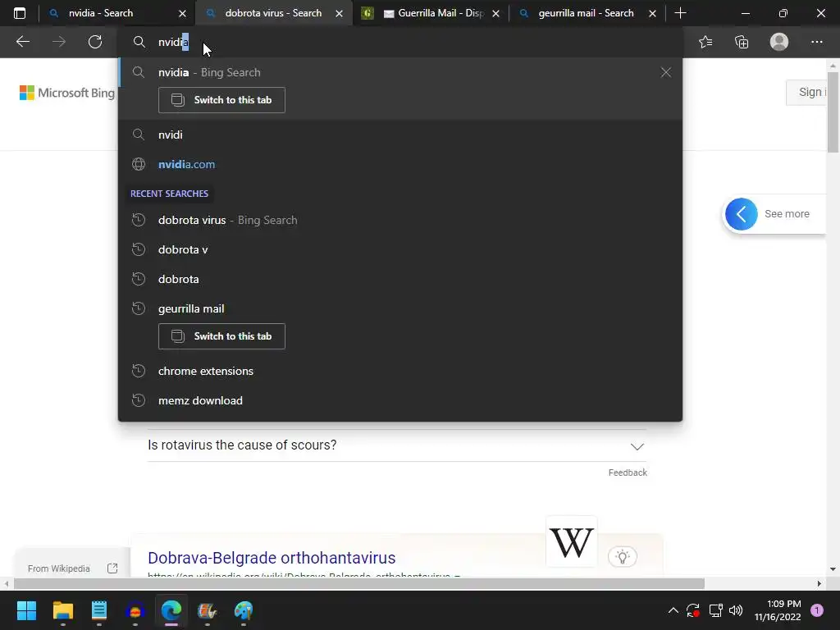Go back with the back arrow

click(x=22, y=42)
